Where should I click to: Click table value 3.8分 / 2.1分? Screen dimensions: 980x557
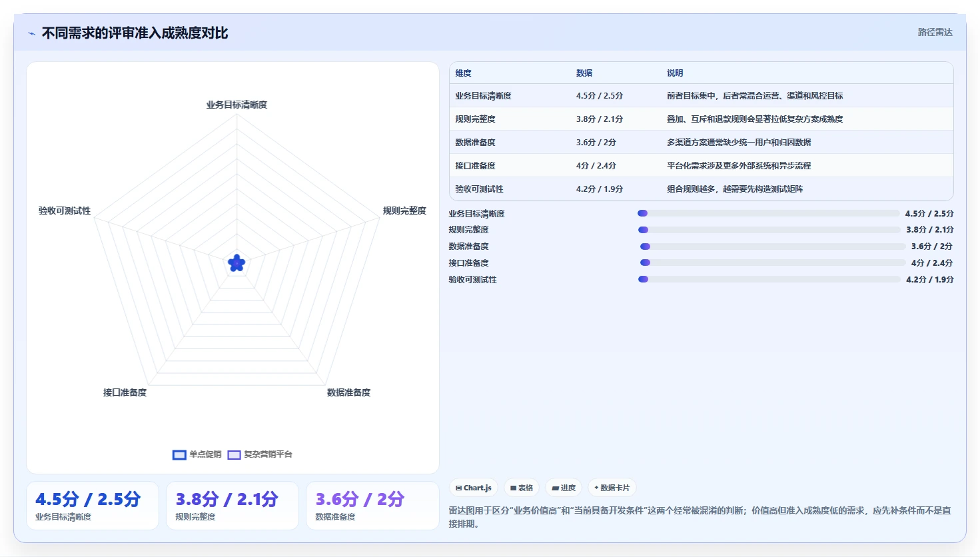(600, 119)
